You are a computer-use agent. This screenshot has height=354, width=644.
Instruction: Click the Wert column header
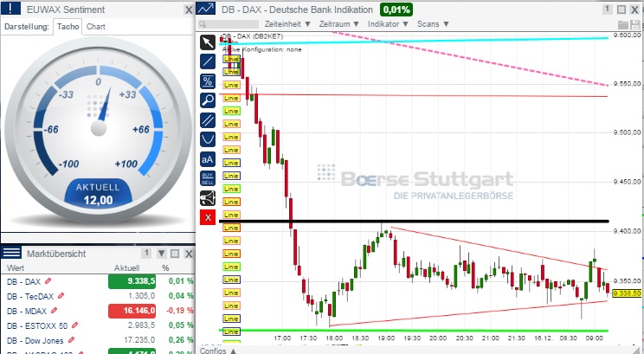click(16, 268)
